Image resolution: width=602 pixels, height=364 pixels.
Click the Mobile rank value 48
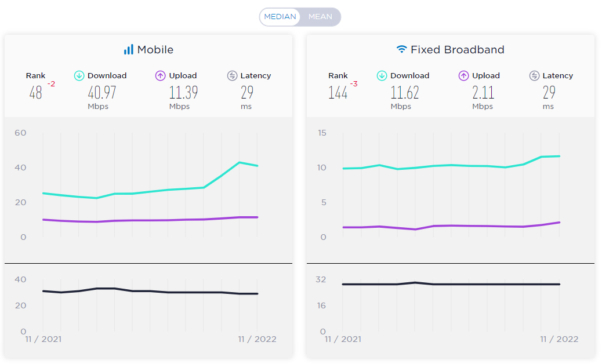click(36, 92)
